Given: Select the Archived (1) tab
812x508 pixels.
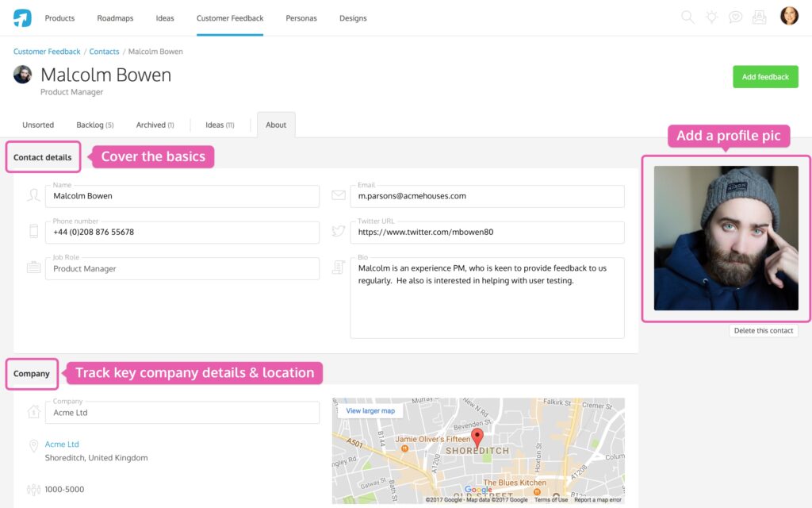Looking at the screenshot, I should 155,125.
